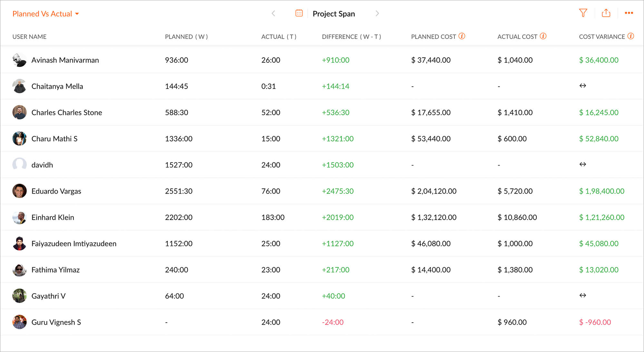Click the export share icon

point(606,13)
